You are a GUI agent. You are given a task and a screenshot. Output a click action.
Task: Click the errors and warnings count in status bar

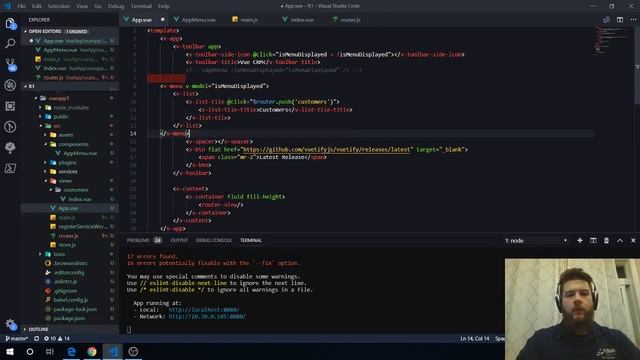click(x=57, y=338)
